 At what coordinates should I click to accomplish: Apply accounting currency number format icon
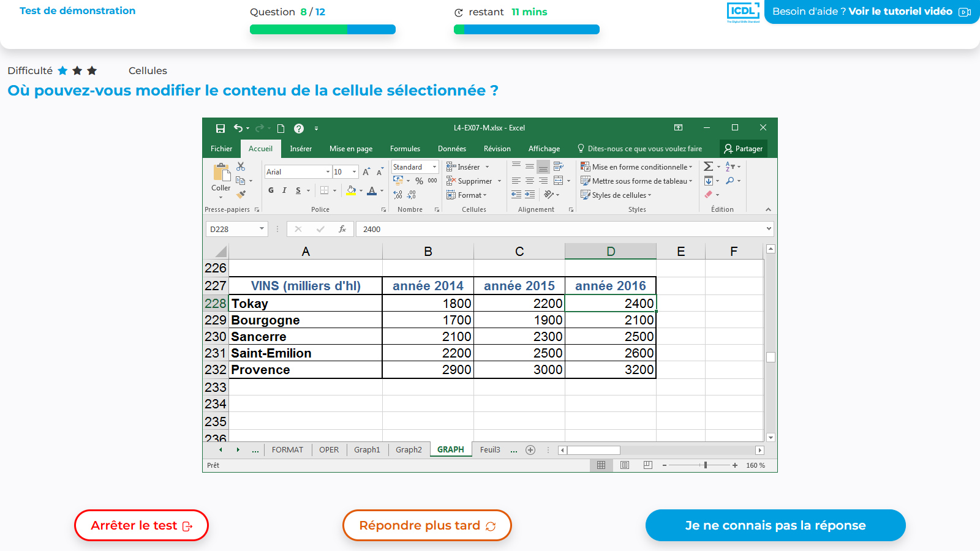coord(398,181)
